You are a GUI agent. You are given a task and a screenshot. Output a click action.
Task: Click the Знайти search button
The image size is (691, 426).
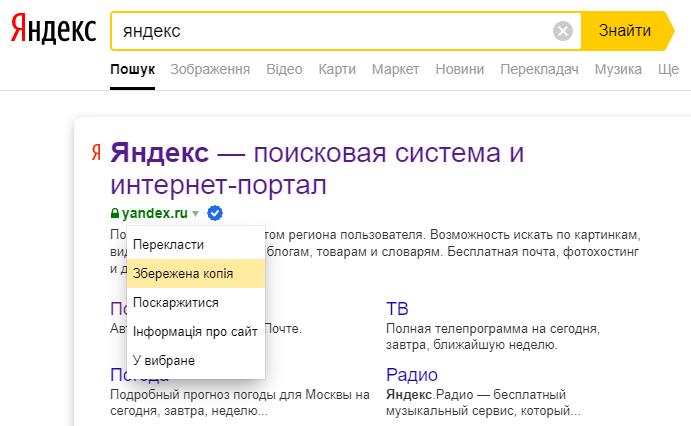[x=627, y=31]
